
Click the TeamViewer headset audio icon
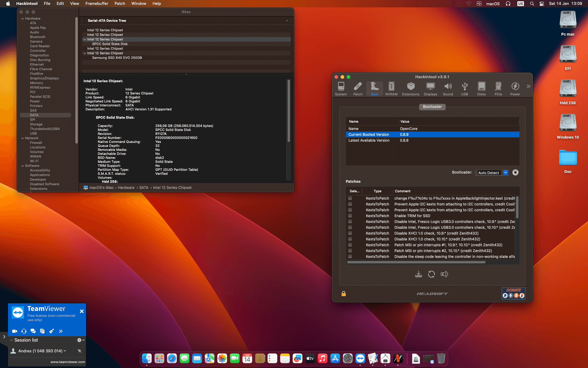[24, 331]
